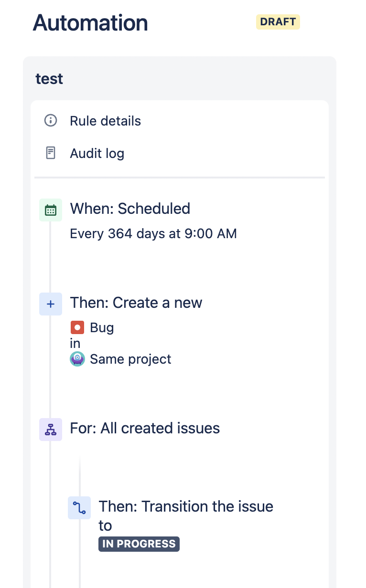Click the calendar icon for the Scheduled trigger
366x588 pixels.
[x=50, y=210]
